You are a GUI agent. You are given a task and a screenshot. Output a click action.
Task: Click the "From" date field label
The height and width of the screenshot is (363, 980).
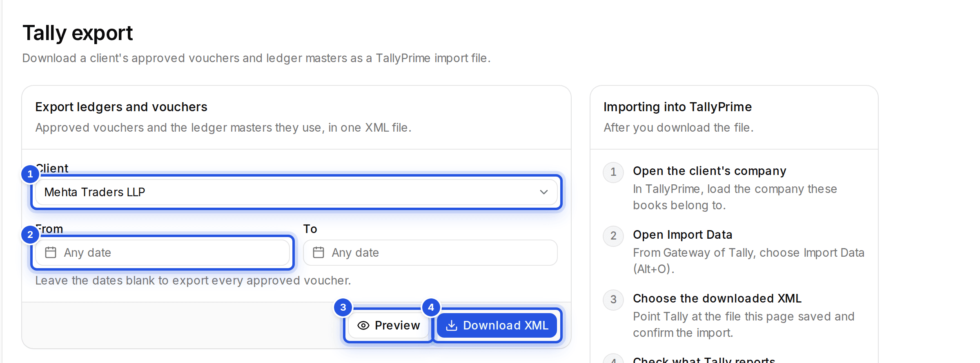pyautogui.click(x=49, y=229)
